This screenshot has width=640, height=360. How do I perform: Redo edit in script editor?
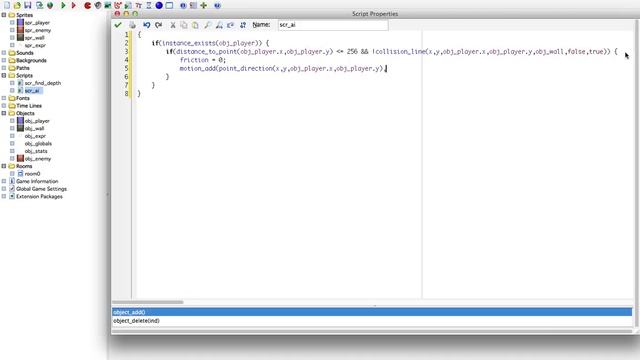pyautogui.click(x=158, y=25)
